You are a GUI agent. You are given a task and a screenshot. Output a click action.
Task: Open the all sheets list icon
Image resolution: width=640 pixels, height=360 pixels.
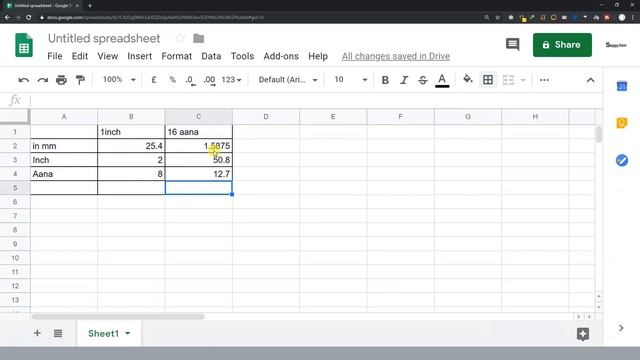coord(58,333)
